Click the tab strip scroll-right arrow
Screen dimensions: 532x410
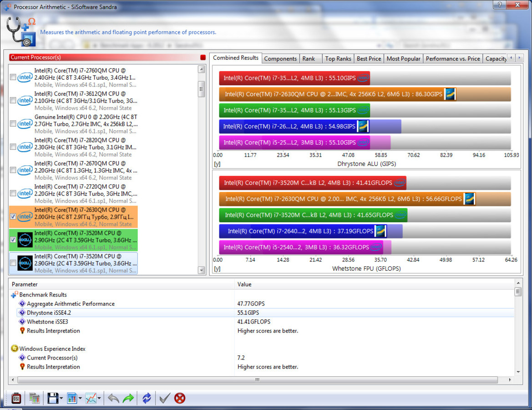coord(519,58)
